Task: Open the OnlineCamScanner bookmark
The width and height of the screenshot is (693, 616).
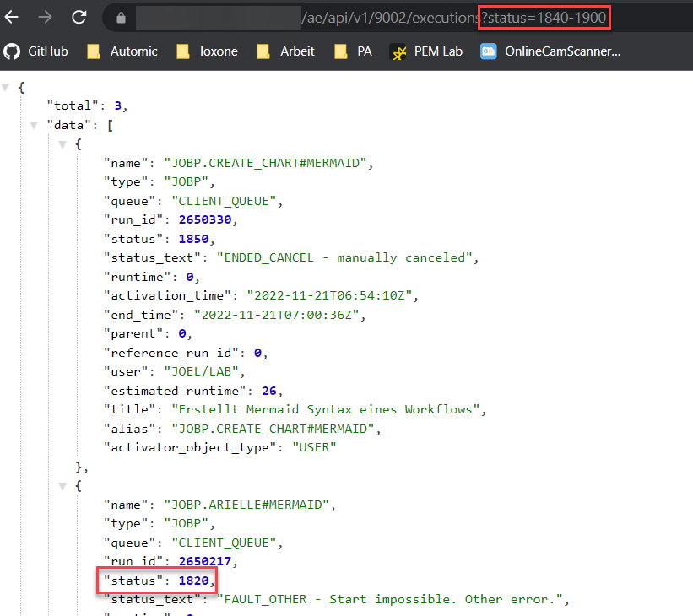Action: point(550,51)
